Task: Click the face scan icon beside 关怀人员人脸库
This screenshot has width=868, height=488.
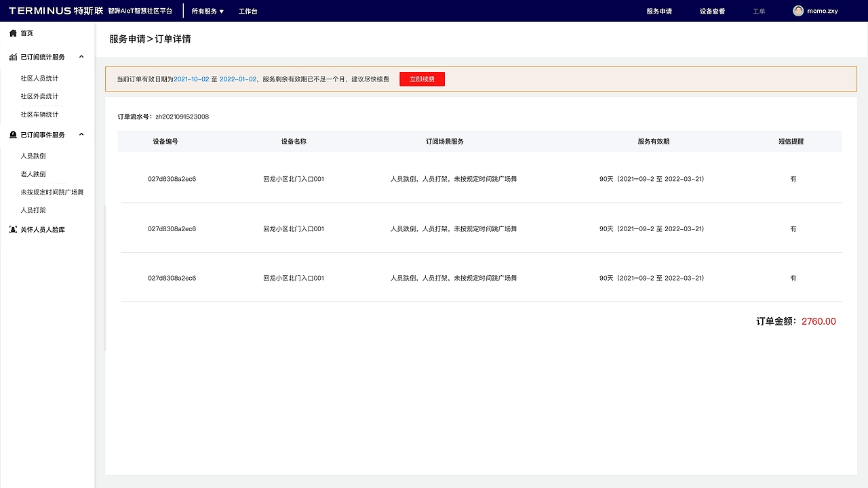Action: [x=13, y=230]
